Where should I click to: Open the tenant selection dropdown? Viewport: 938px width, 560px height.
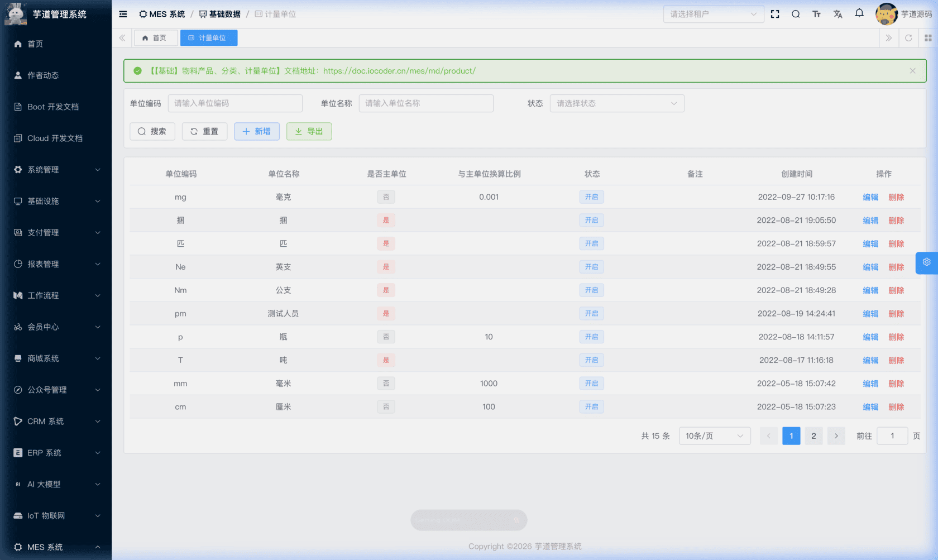click(713, 14)
